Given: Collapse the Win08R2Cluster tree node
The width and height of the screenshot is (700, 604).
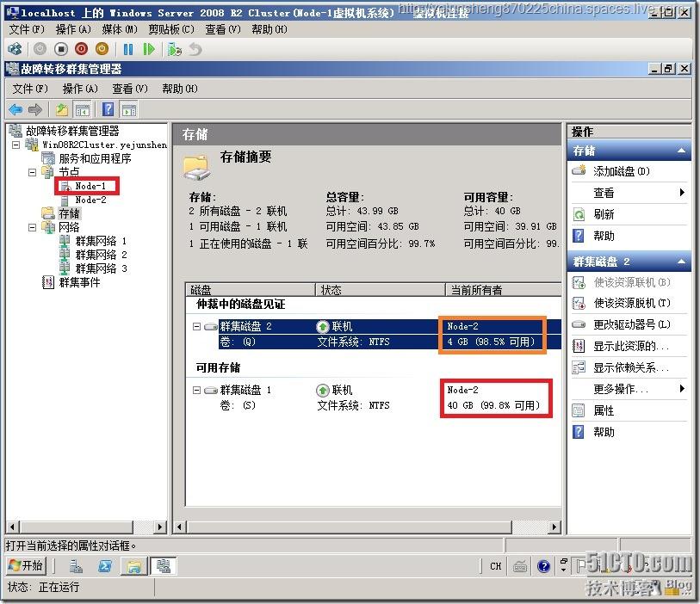Looking at the screenshot, I should coord(15,145).
